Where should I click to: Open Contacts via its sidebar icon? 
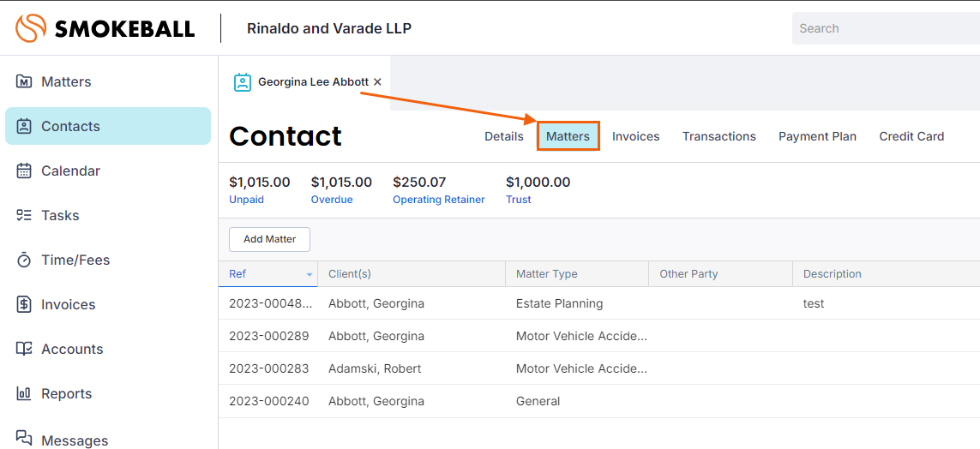[x=24, y=126]
